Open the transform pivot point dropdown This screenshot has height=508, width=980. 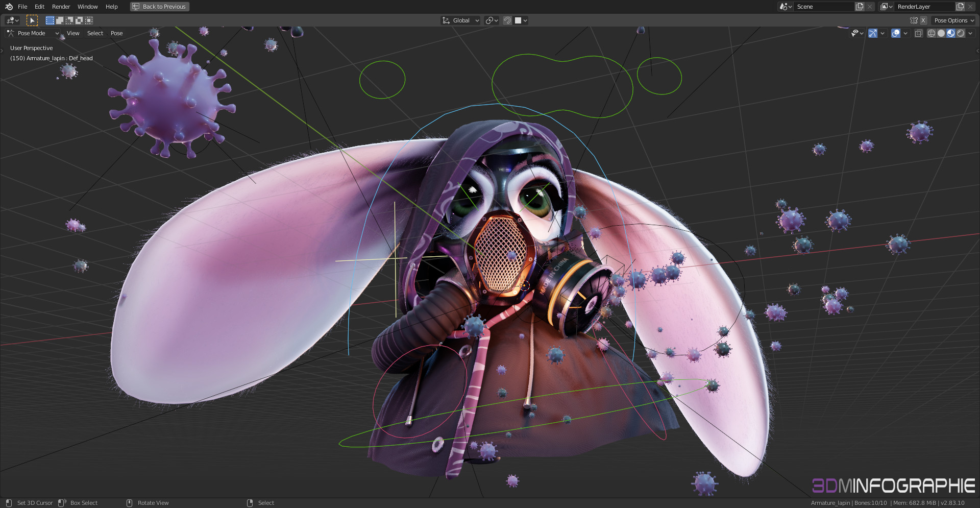point(492,20)
